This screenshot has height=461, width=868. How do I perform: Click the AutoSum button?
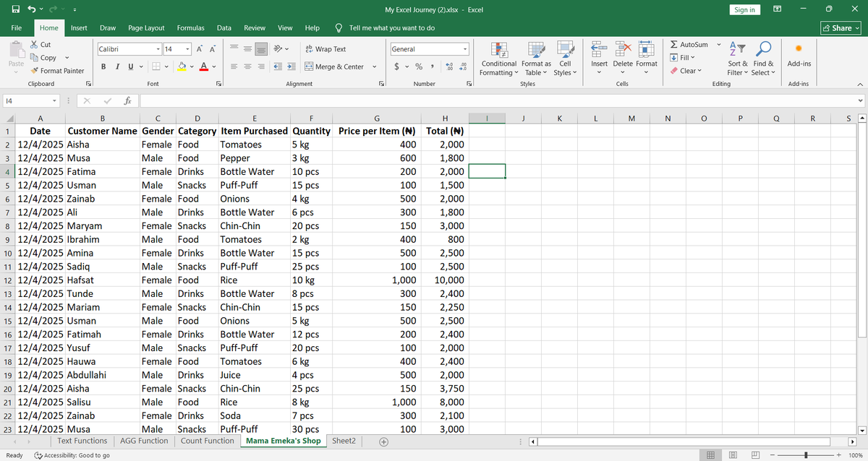[x=689, y=45]
